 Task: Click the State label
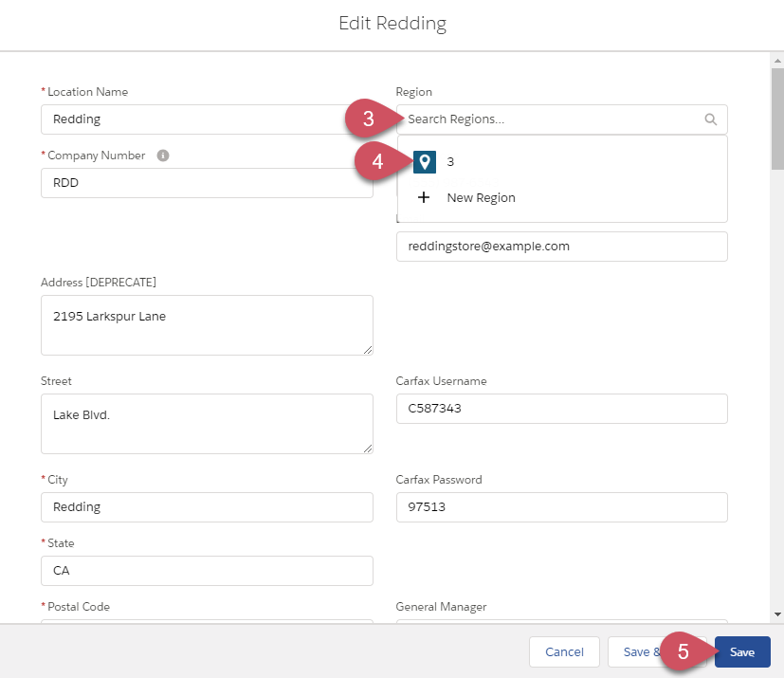pos(61,543)
